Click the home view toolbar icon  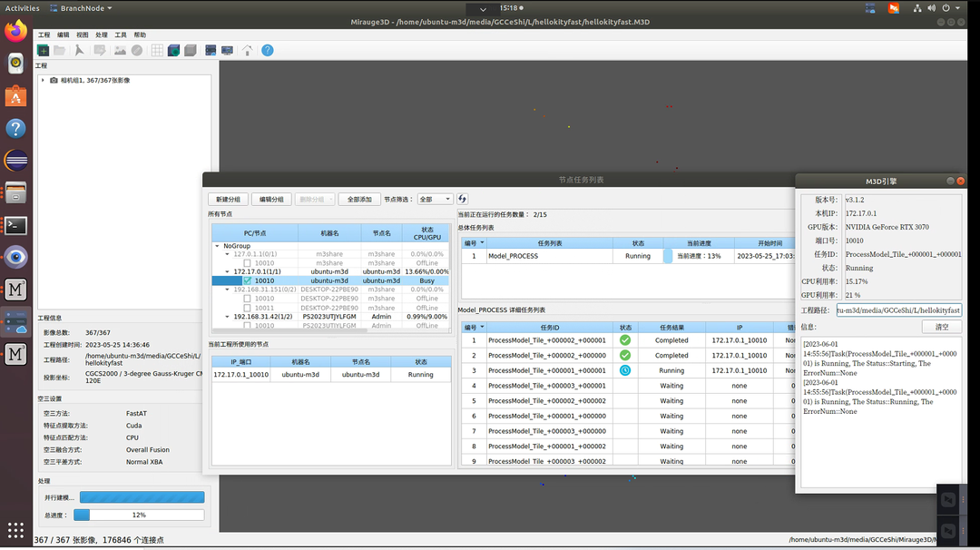pyautogui.click(x=247, y=51)
